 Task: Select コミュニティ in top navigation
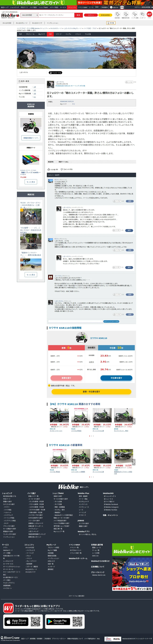(x=72, y=7)
